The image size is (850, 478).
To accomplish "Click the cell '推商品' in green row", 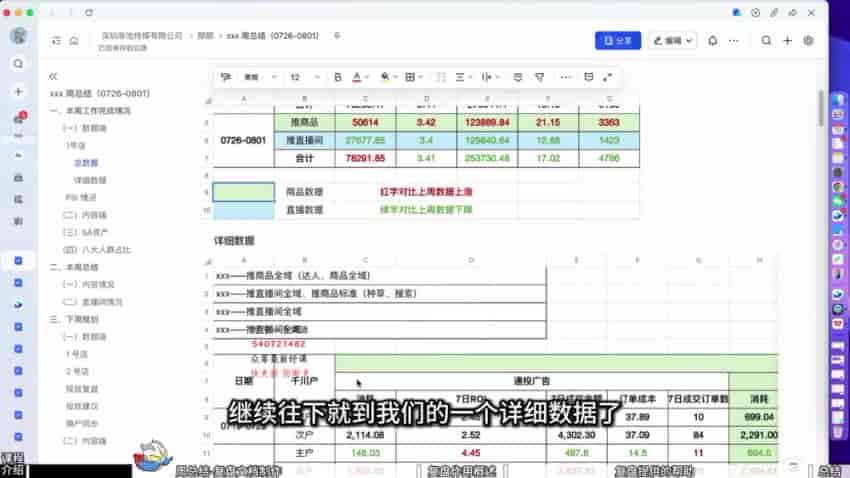I will coord(305,122).
